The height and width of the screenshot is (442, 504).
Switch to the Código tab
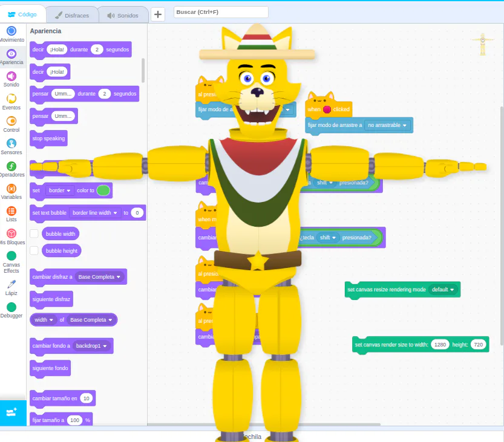point(22,15)
